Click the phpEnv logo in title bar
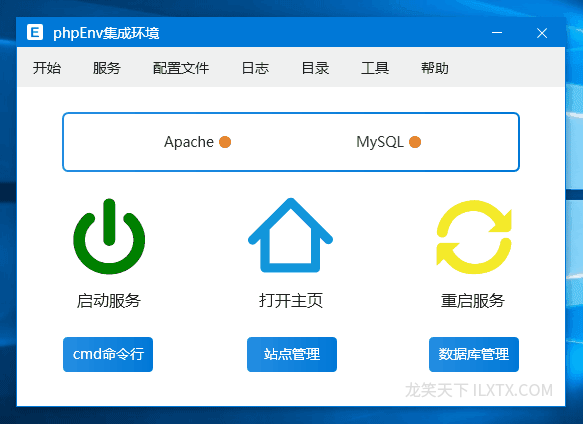Screen dimensions: 583x424 (x=35, y=32)
